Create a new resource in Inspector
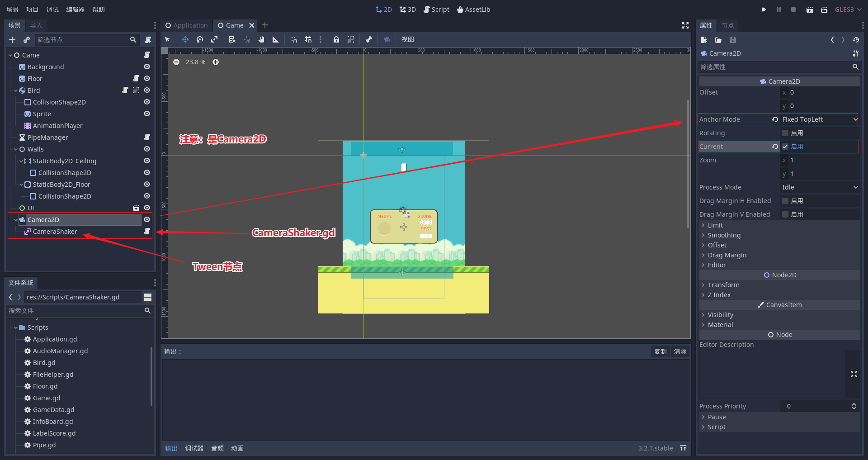This screenshot has width=868, height=460. [x=704, y=40]
